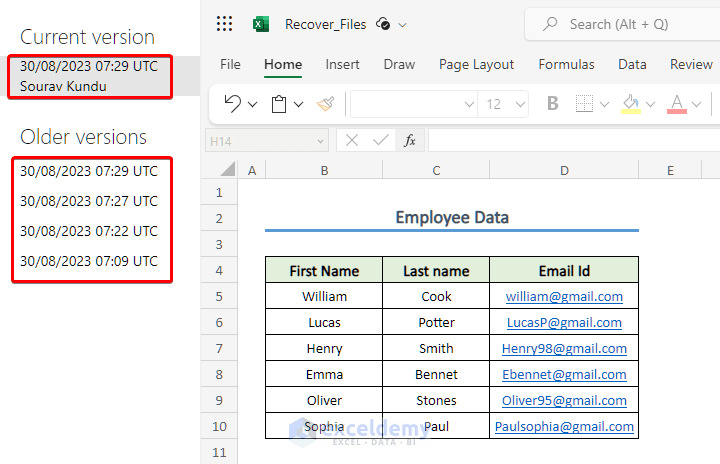Open the app launcher grid
Viewport: 720px width, 464px height.
pos(225,24)
